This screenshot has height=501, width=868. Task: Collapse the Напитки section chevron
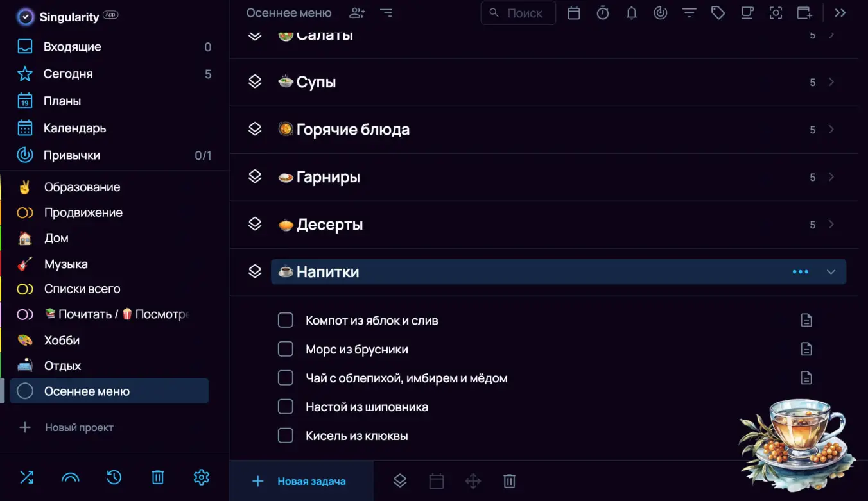[831, 272]
